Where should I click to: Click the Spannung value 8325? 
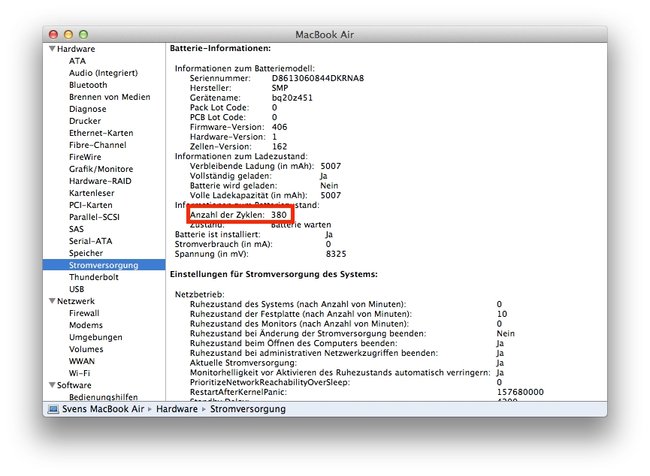[336, 254]
